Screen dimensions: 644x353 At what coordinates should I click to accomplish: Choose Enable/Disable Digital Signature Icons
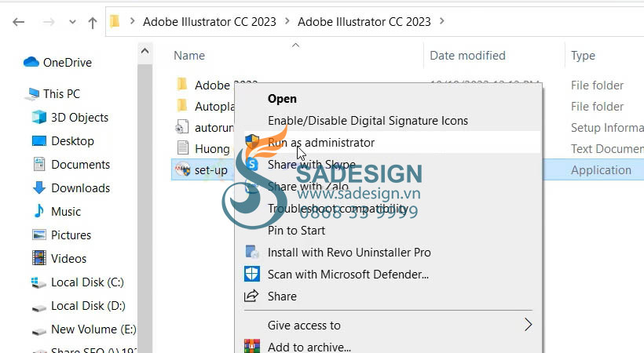(x=368, y=121)
